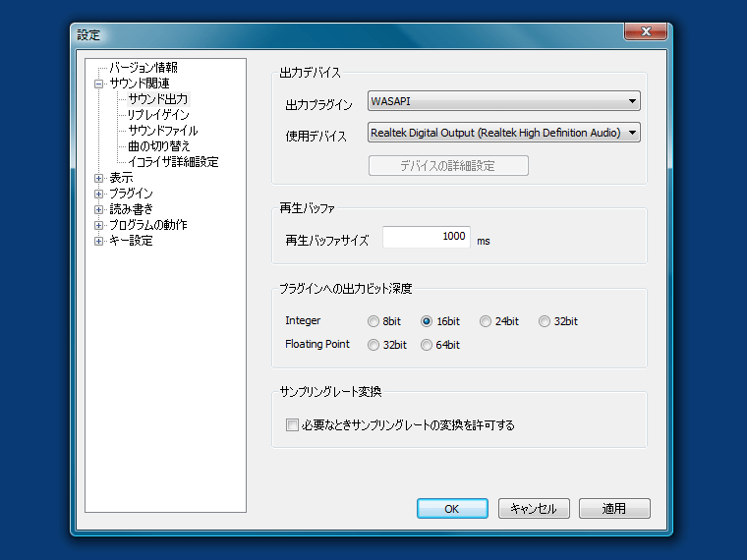Open イコライザ詳細設定 settings page

click(x=173, y=162)
